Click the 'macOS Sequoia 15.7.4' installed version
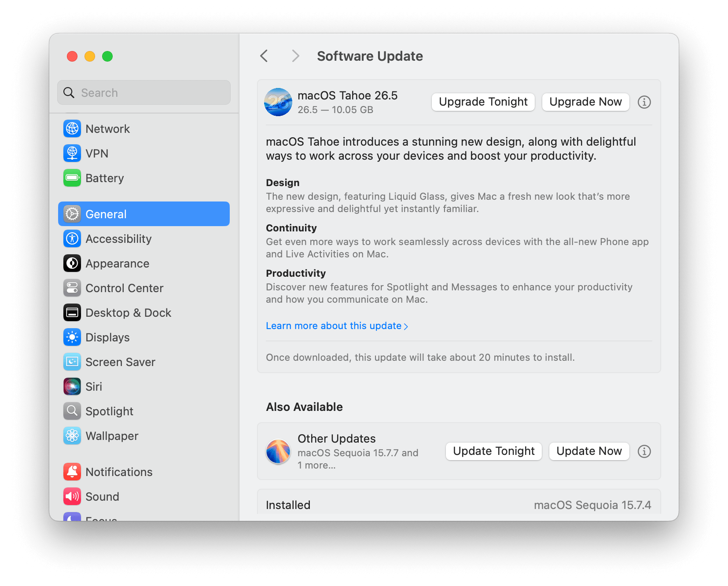Screen dimensions: 728x586 coord(592,505)
